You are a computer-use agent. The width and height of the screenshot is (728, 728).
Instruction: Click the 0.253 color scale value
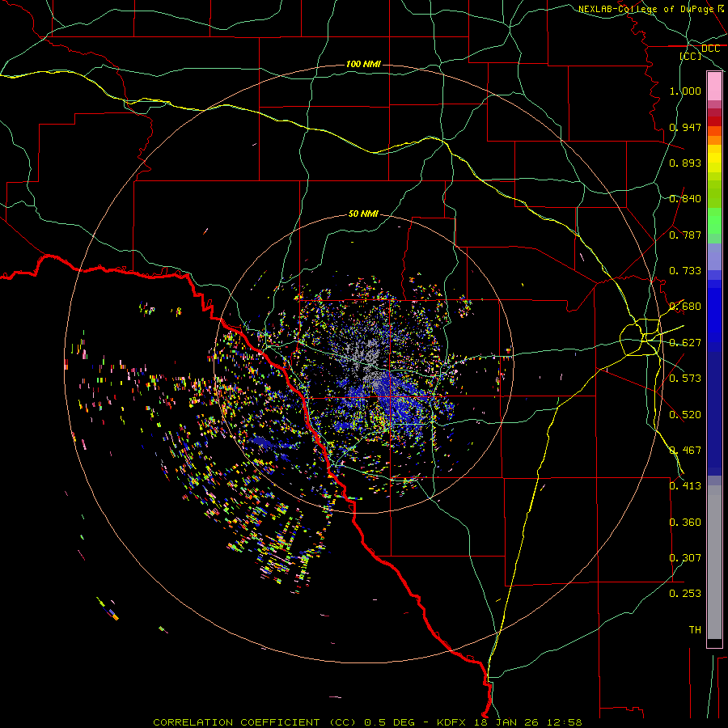click(685, 594)
